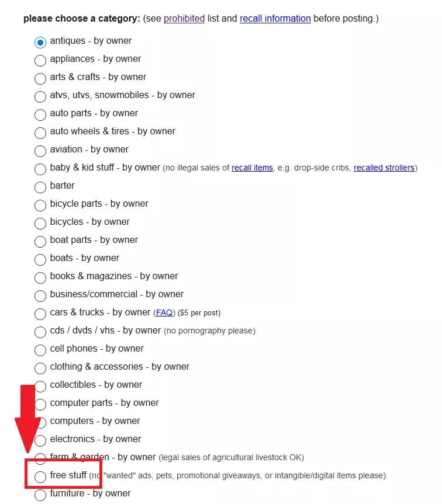Select cars & trucks - by owner radio
442x504 pixels.
[40, 314]
